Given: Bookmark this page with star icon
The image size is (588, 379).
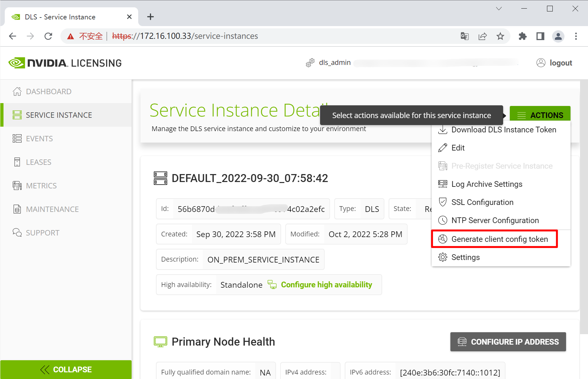Looking at the screenshot, I should pyautogui.click(x=500, y=36).
